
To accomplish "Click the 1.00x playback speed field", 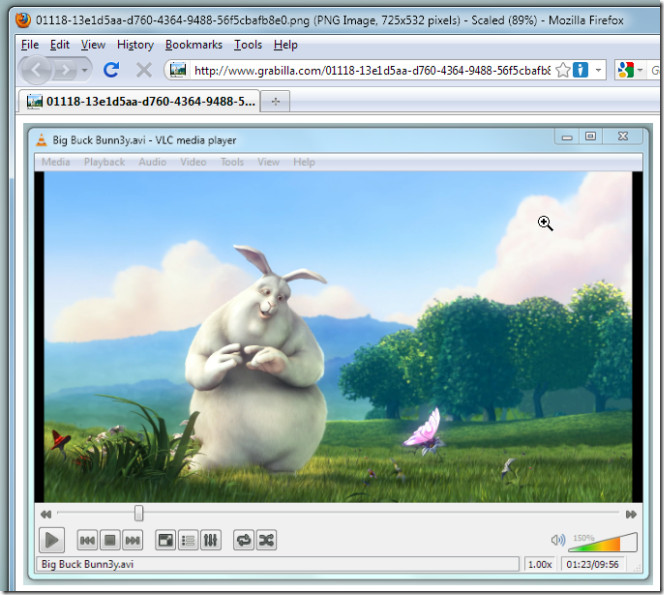I will click(x=540, y=564).
